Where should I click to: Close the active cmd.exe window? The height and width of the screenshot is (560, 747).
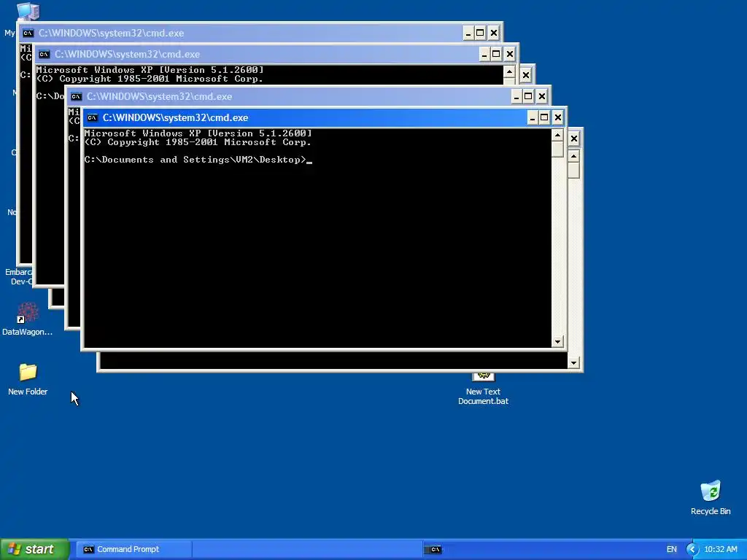click(x=558, y=117)
